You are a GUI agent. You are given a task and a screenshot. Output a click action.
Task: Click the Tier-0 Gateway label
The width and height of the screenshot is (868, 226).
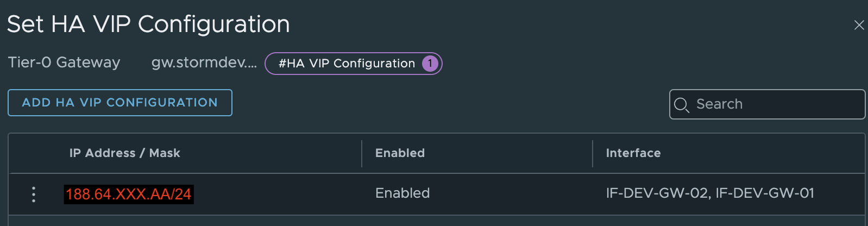click(x=64, y=63)
